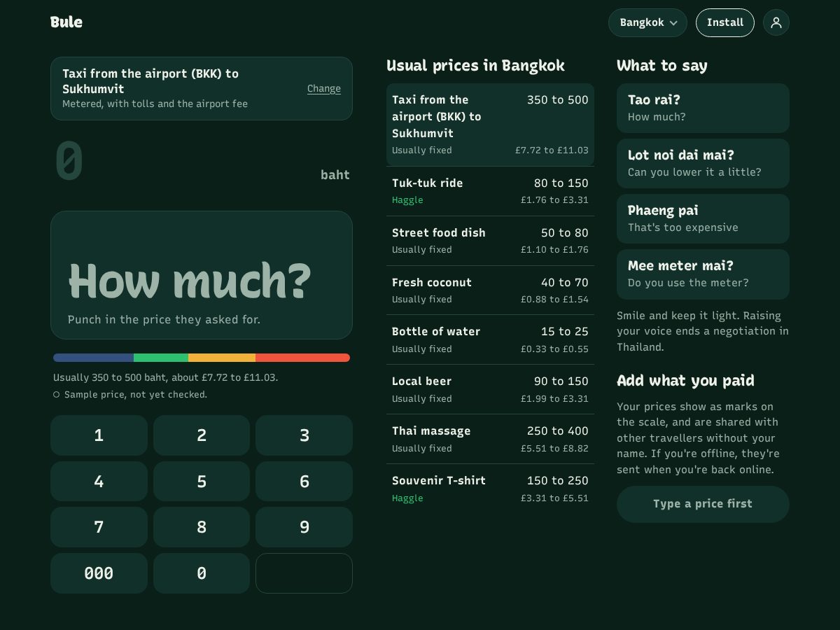Image resolution: width=840 pixels, height=630 pixels.
Task: Open the Mee meter mai? phrase card
Action: click(x=703, y=274)
